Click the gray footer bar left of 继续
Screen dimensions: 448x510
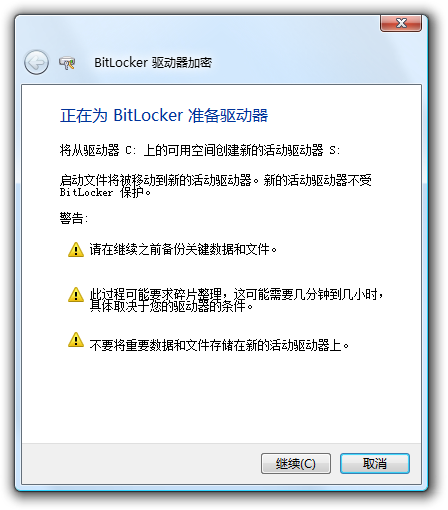pyautogui.click(x=141, y=463)
